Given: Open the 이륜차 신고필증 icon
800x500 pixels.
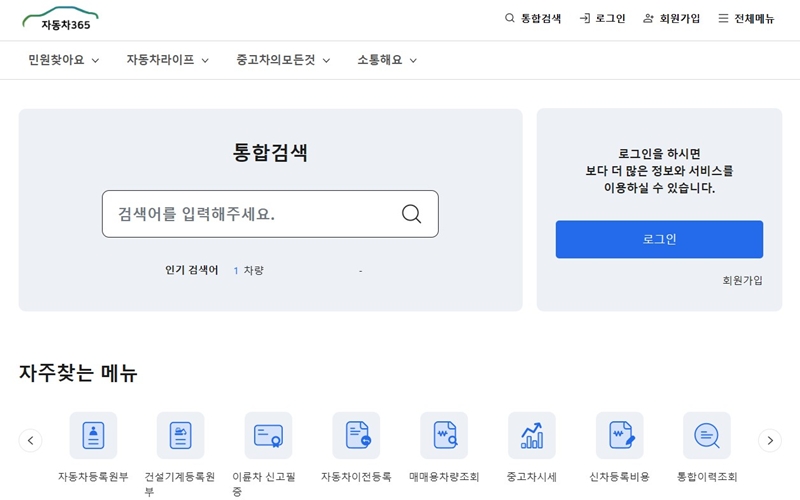Looking at the screenshot, I should (x=268, y=436).
